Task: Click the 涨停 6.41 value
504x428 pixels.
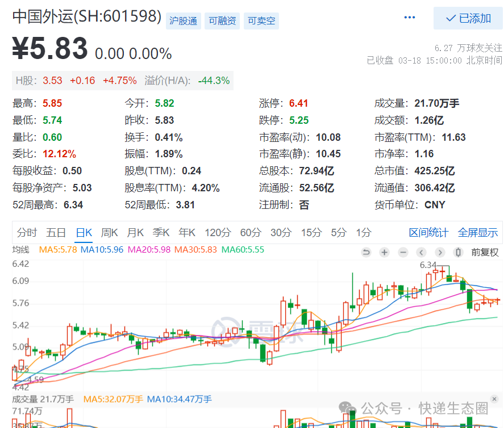Action: point(298,103)
